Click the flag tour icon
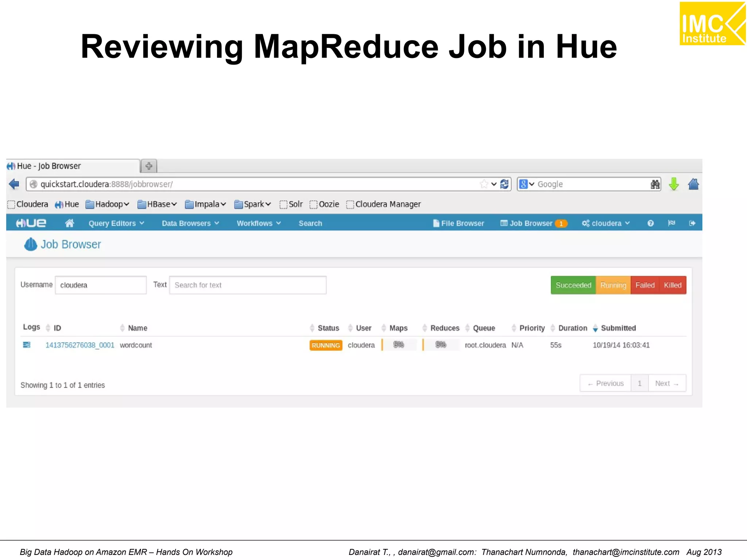This screenshot has height=560, width=747. pos(671,223)
